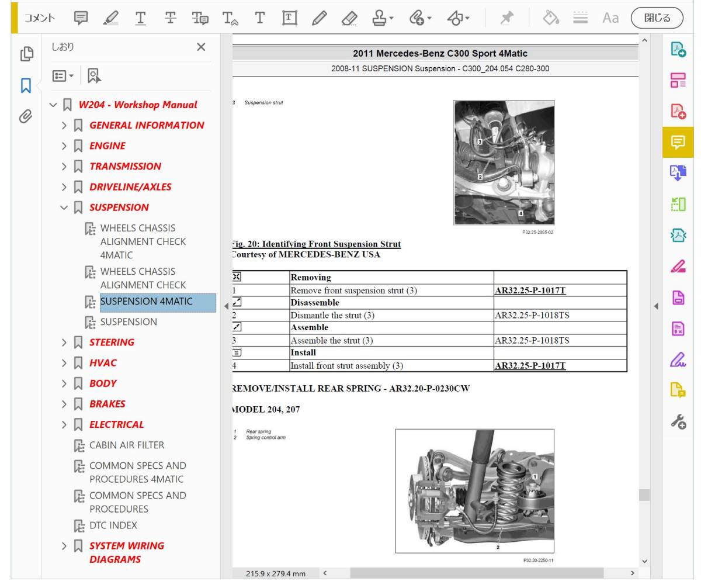
Task: Select the highlight text tool
Action: coord(110,18)
